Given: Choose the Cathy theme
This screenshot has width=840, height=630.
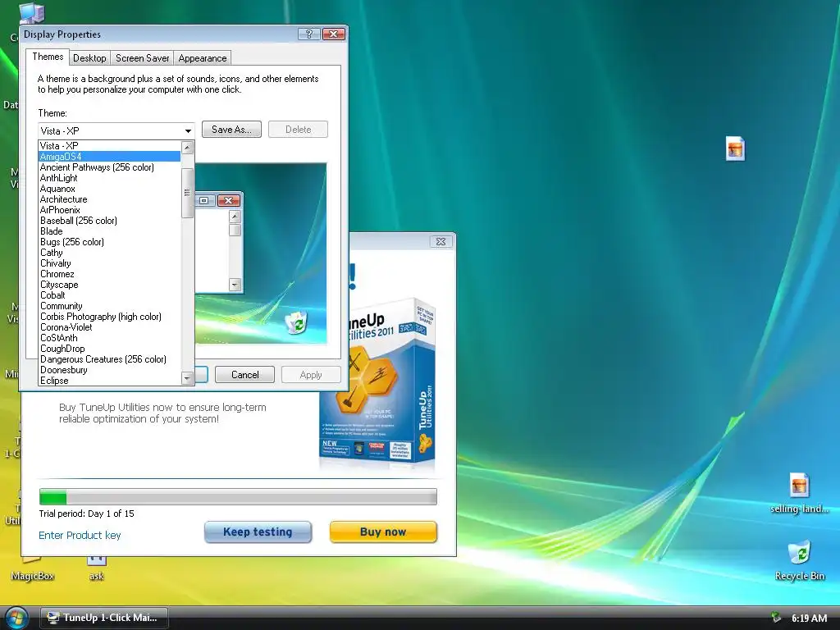Looking at the screenshot, I should pyautogui.click(x=110, y=253).
